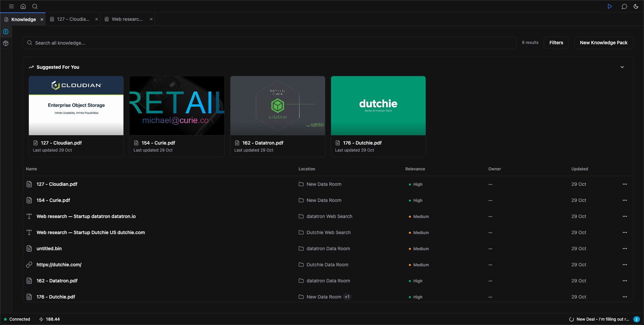The image size is (644, 325).
Task: Collapse the Suggested For You section
Action: (622, 67)
